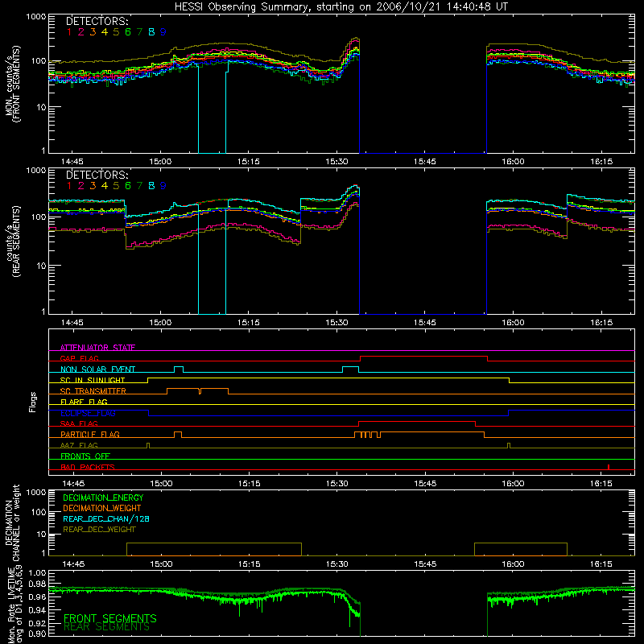
Task: Pick detector 4 in the rear segments legend
Action: coord(105,186)
